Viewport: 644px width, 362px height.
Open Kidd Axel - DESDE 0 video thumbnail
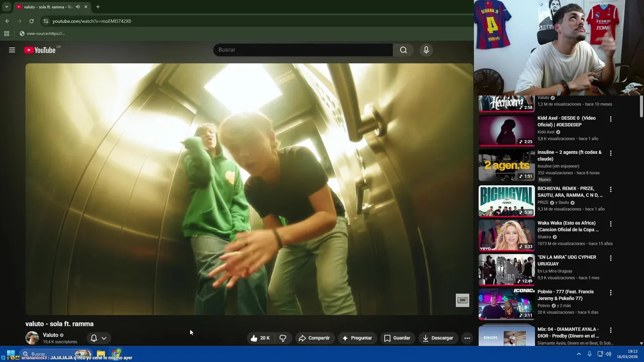click(506, 131)
